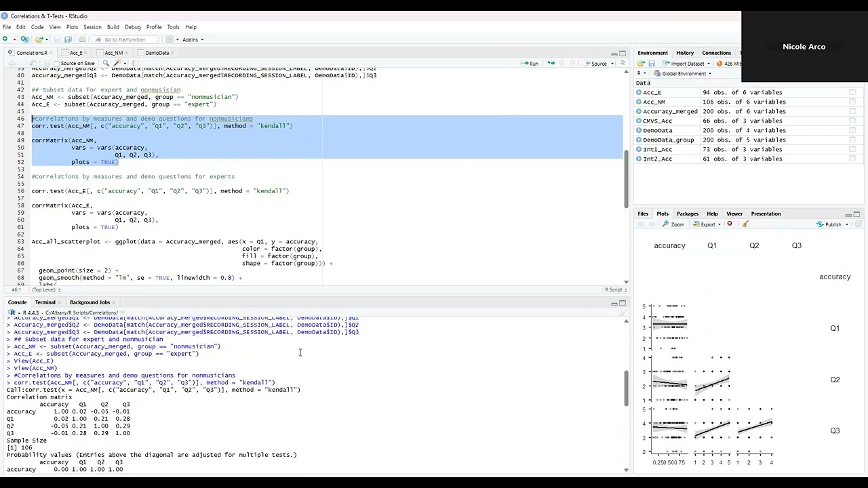The image size is (868, 488).
Task: Minimize the console pane
Action: 614,303
